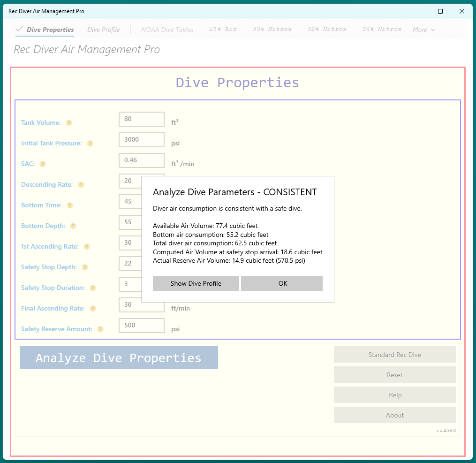Image resolution: width=476 pixels, height=463 pixels.
Task: Open the 30% Nitrox tab
Action: click(272, 29)
